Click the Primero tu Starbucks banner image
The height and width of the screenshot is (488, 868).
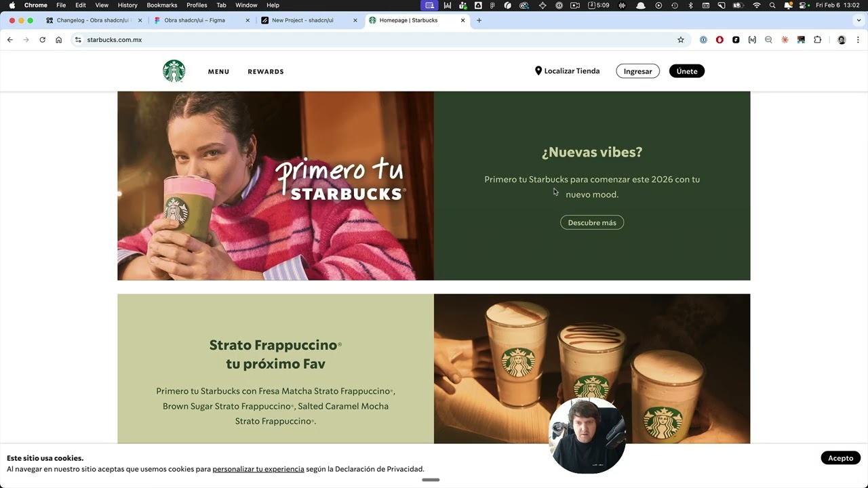tap(275, 186)
